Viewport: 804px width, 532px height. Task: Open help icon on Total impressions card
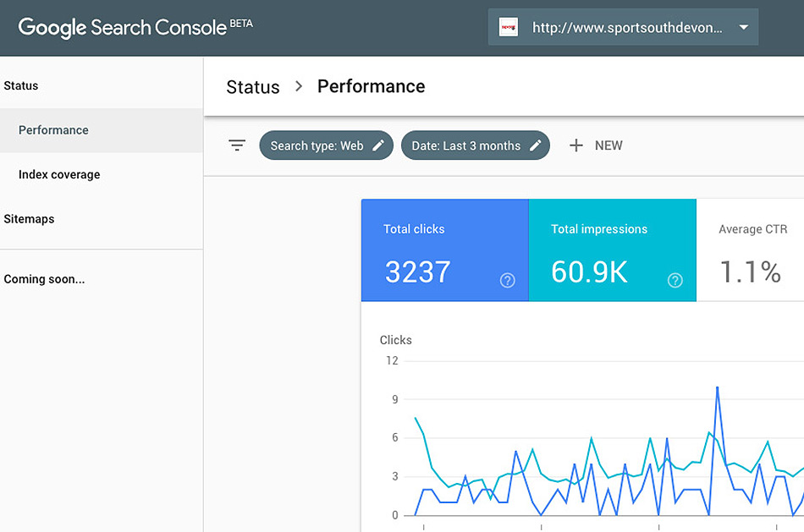[x=675, y=280]
